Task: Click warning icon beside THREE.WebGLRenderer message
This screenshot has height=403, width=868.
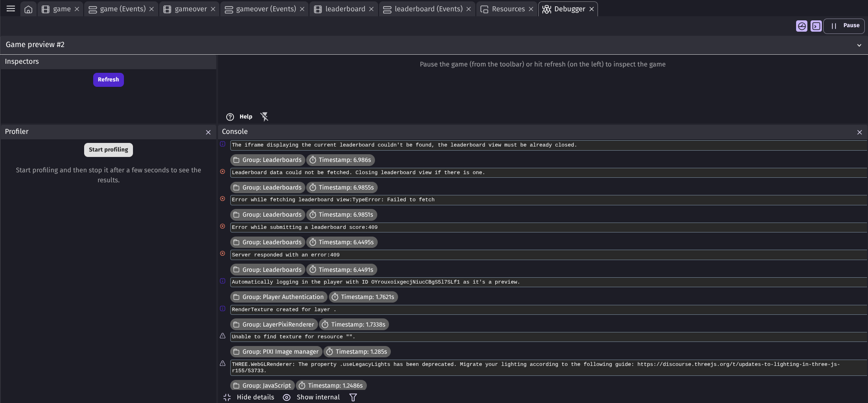Action: 223,364
